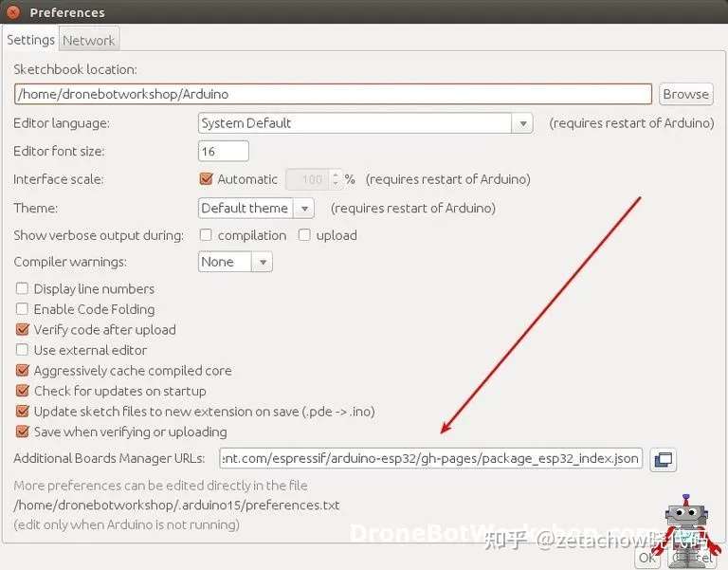
Task: Enable Display line numbers
Action: (x=22, y=288)
